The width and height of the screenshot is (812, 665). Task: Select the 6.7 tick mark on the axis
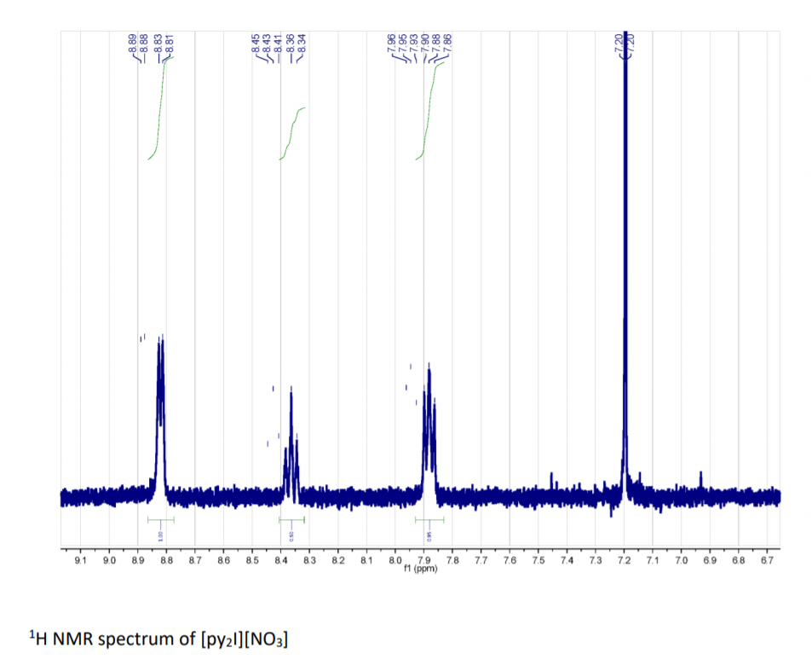(769, 553)
